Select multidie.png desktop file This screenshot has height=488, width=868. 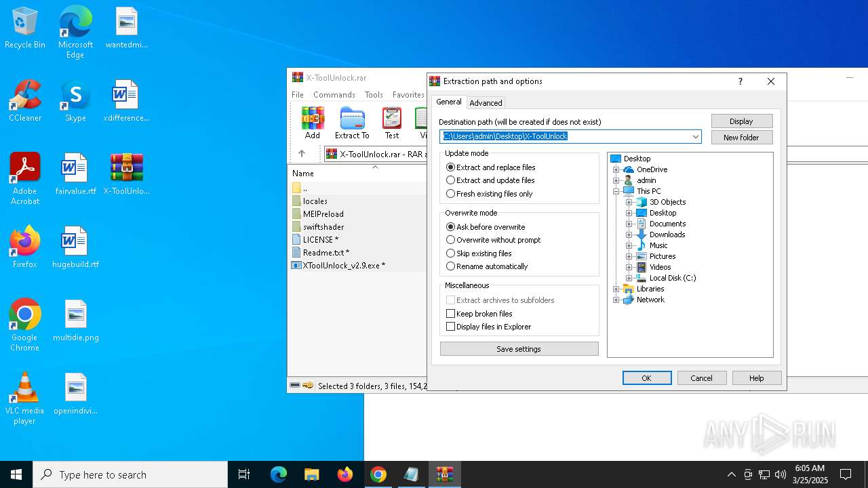pos(75,321)
